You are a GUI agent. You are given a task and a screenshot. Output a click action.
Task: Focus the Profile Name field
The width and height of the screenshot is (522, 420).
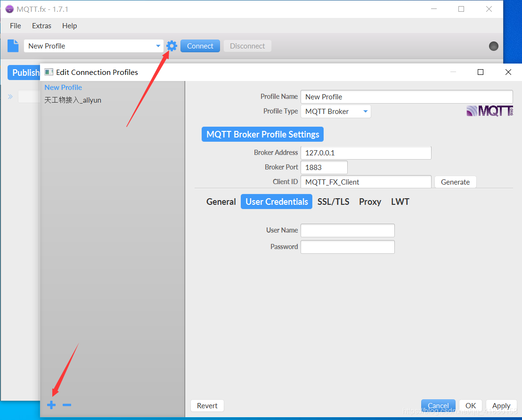(x=407, y=97)
